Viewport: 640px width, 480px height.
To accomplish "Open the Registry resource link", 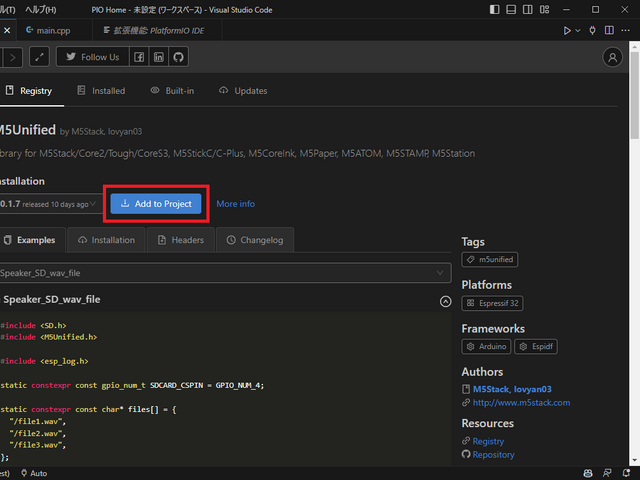I will coord(488,441).
